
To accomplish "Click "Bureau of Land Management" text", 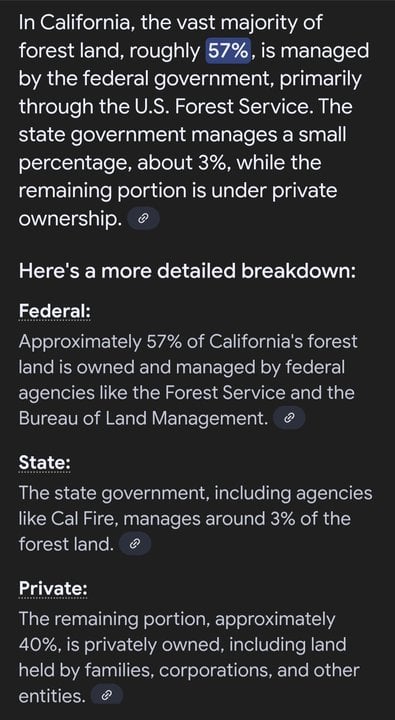I will [x=143, y=418].
